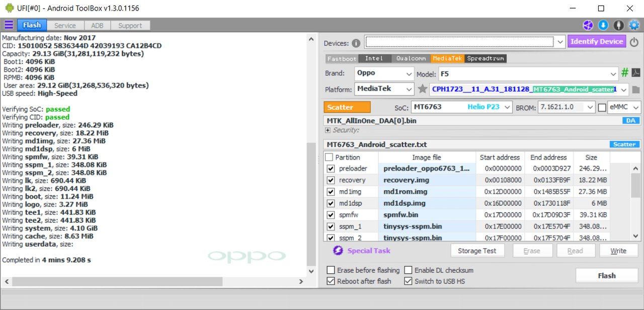Screen dimensions: 644x310
Task: Select the Qualcomm platform tab
Action: click(x=411, y=58)
